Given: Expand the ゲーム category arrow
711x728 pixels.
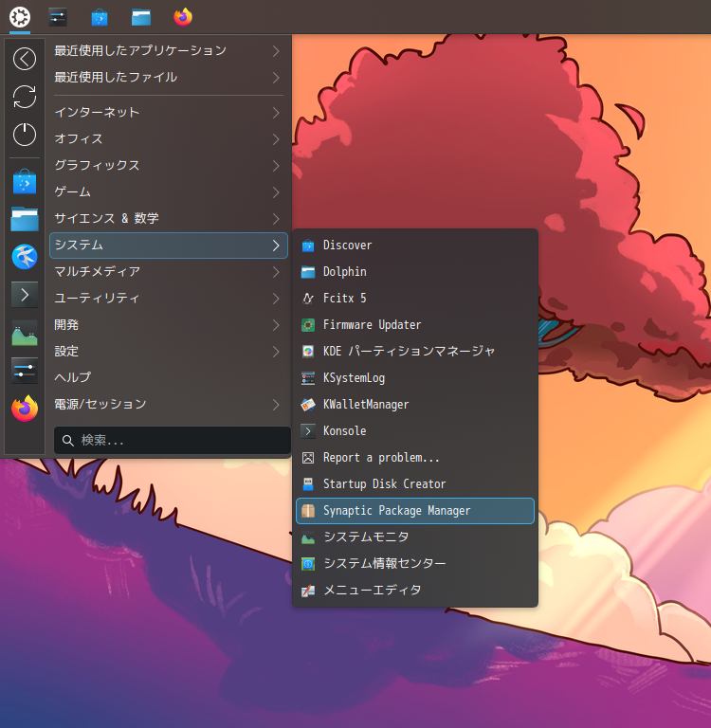Looking at the screenshot, I should [x=276, y=191].
